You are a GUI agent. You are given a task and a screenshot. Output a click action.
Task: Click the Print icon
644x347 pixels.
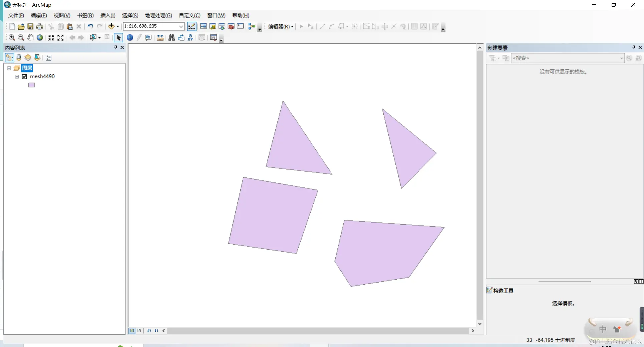[x=39, y=26]
